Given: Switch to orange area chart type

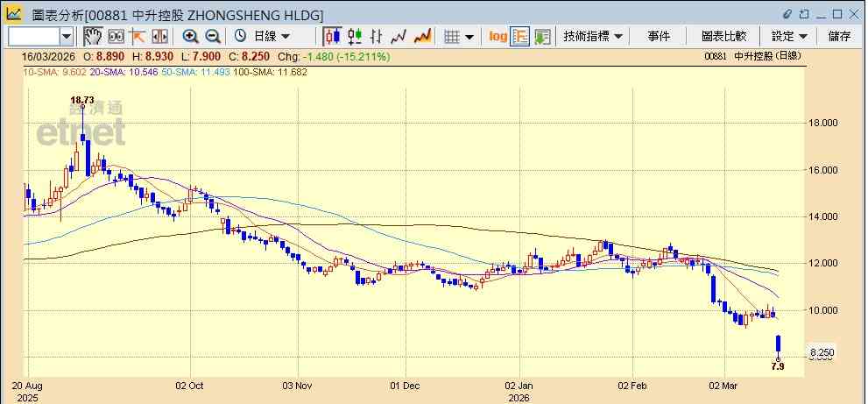Looking at the screenshot, I should [x=422, y=37].
